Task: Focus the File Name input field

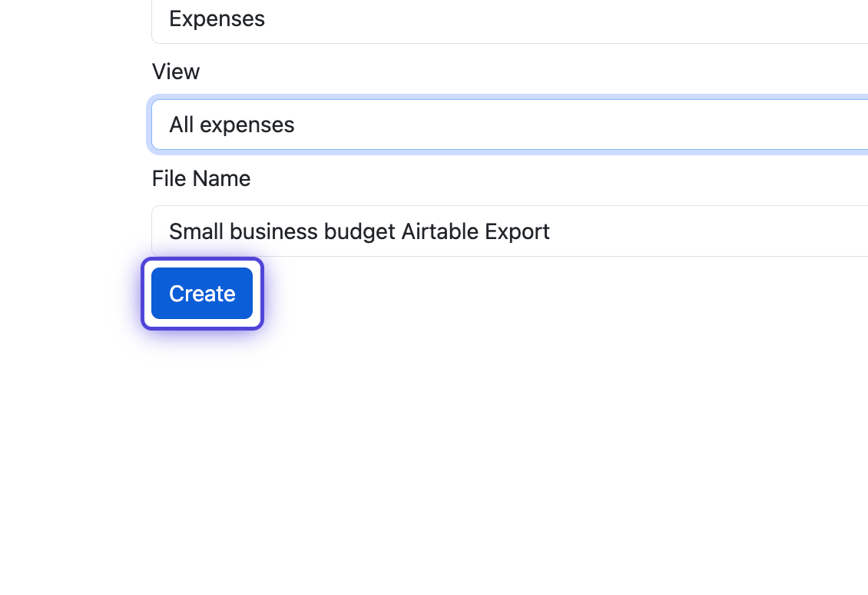Action: point(510,231)
